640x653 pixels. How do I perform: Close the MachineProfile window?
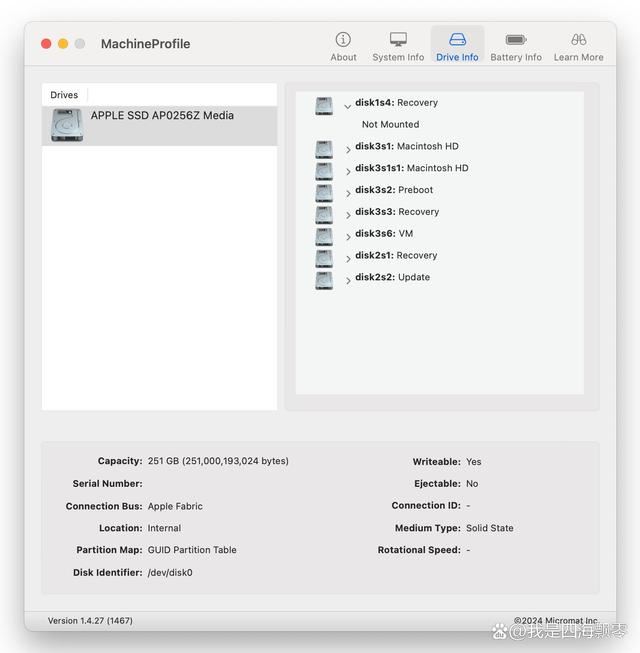click(x=46, y=44)
